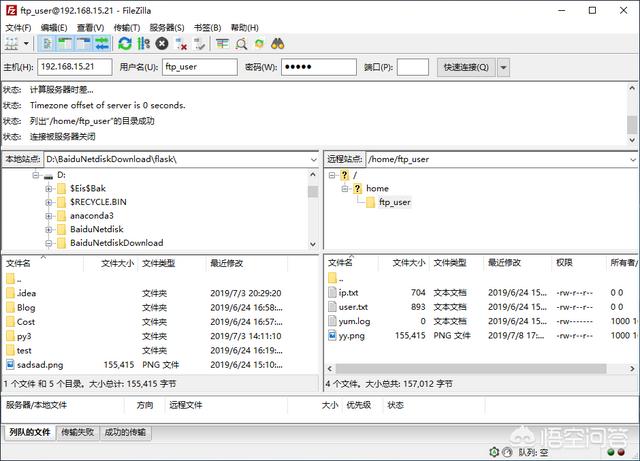The image size is (640, 461).
Task: Select the ftp_user folder in remote tree
Action: (394, 202)
